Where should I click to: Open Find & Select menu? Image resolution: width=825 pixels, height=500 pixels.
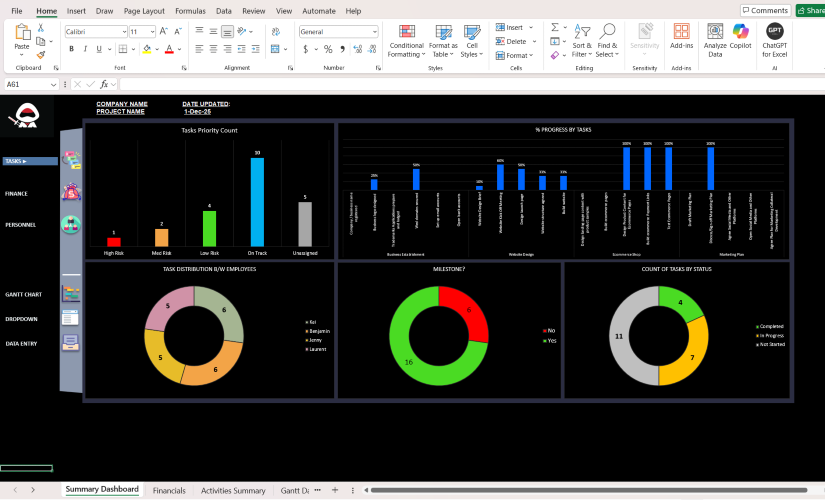(607, 41)
